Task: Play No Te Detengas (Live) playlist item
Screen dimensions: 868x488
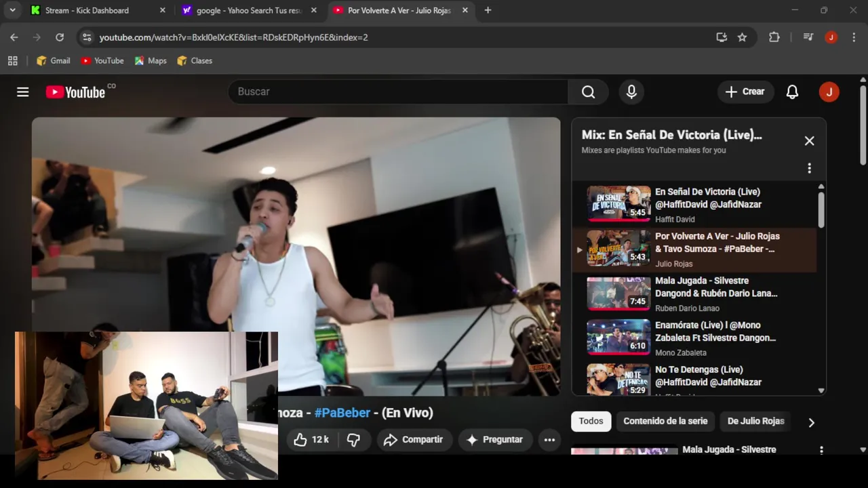Action: (x=694, y=380)
